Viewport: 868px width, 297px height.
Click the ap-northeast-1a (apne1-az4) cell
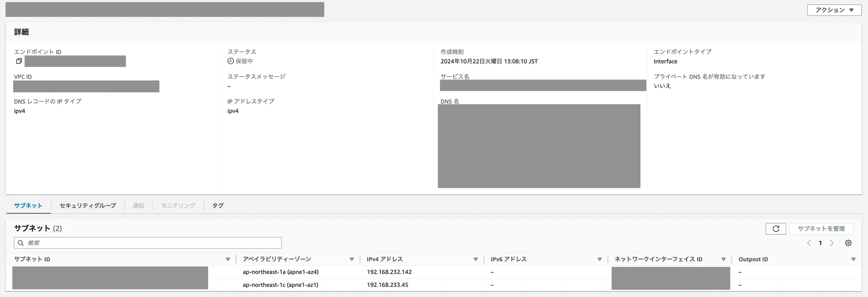click(x=281, y=272)
